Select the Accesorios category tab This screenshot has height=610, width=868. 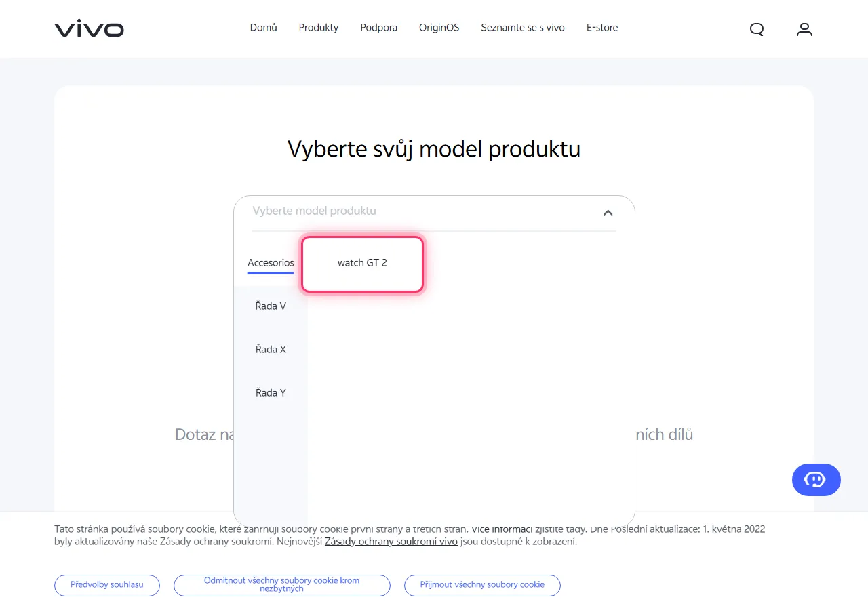pyautogui.click(x=271, y=263)
